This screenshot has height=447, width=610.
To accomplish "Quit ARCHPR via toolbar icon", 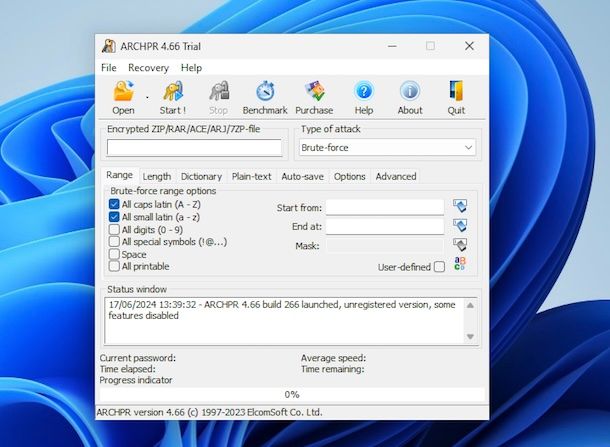I will pos(456,91).
